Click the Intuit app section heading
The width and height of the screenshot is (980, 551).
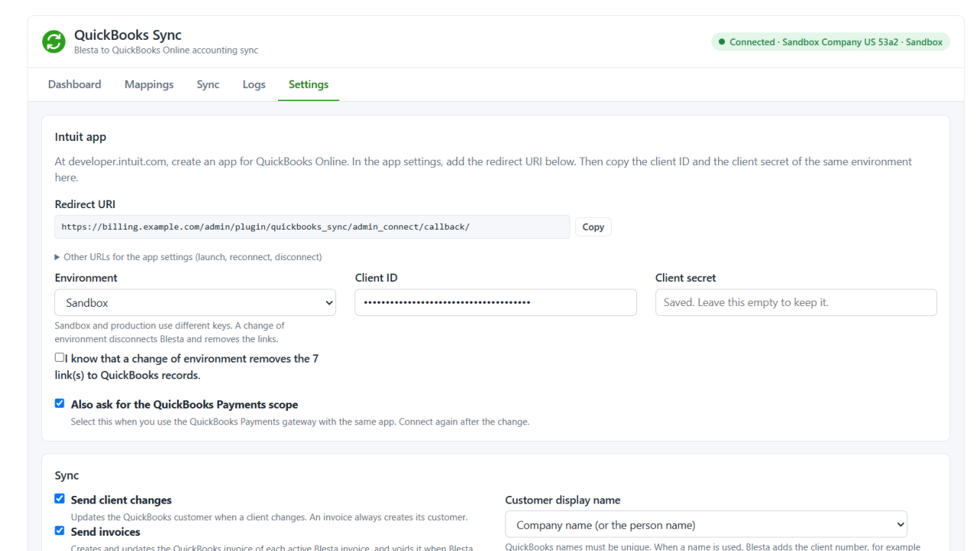80,137
